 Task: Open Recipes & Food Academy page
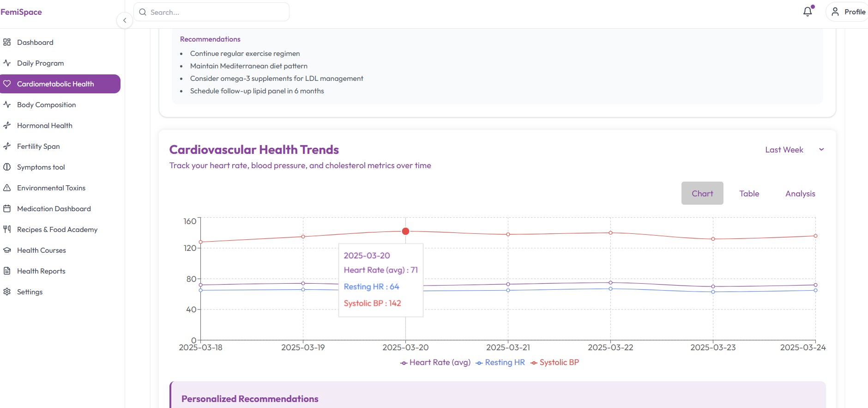(60, 229)
